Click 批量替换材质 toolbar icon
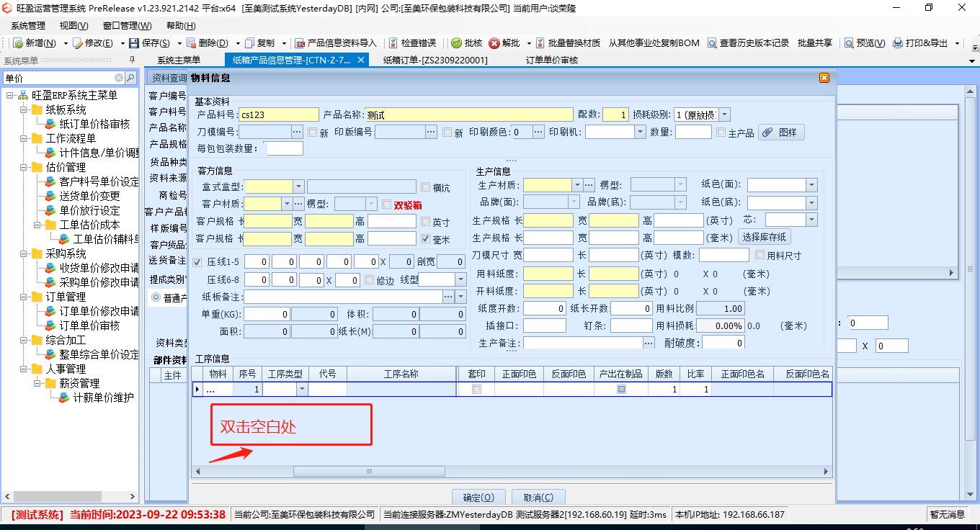The width and height of the screenshot is (980, 530). [x=541, y=43]
